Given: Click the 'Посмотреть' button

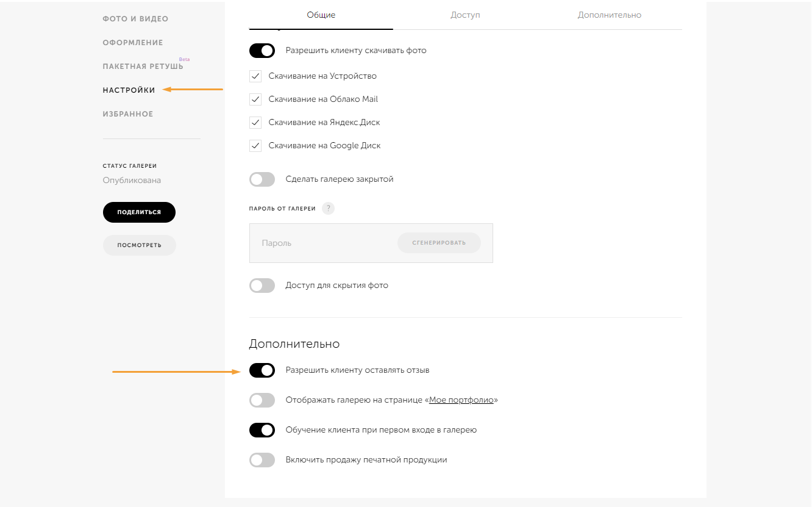Looking at the screenshot, I should point(139,245).
